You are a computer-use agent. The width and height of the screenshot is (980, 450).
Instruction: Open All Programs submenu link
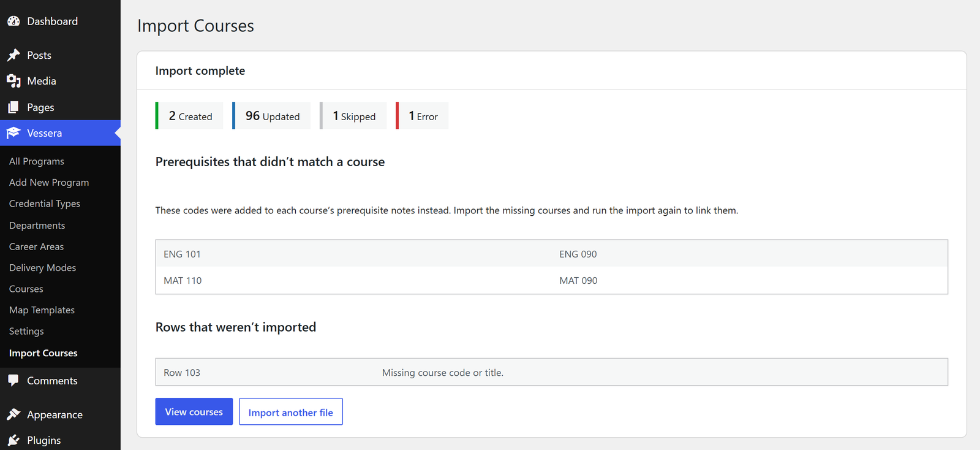tap(37, 161)
